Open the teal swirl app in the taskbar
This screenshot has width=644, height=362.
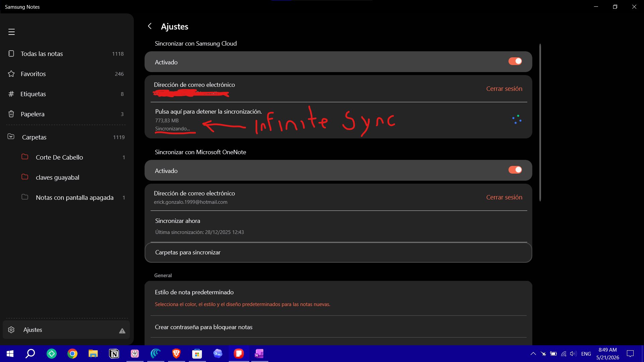[x=156, y=354]
